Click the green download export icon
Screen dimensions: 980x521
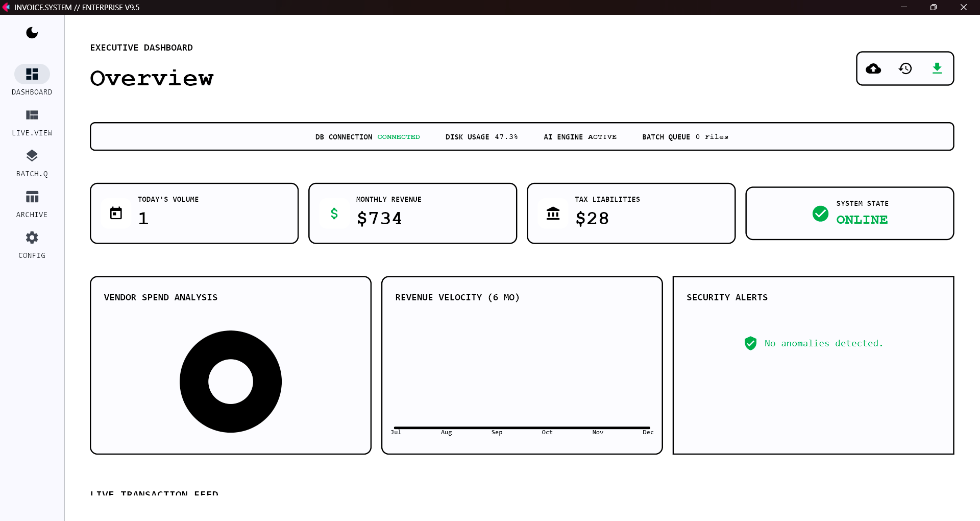(937, 68)
